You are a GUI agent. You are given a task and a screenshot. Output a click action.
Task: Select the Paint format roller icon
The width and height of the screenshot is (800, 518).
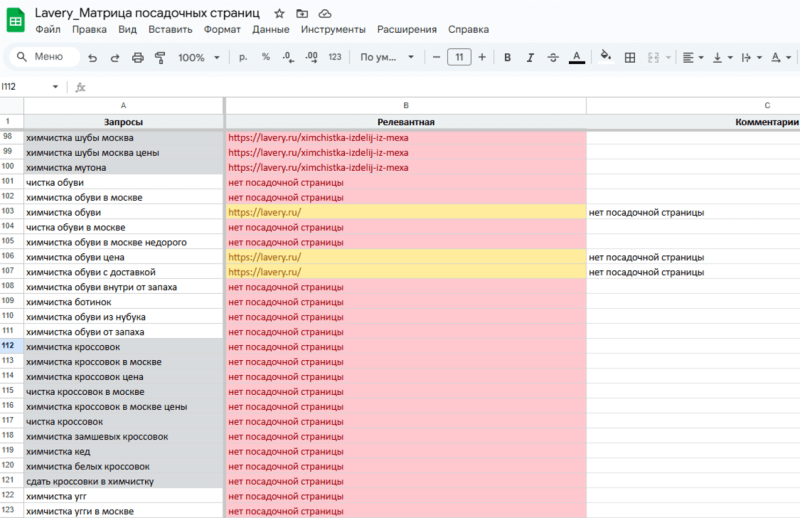coord(159,57)
